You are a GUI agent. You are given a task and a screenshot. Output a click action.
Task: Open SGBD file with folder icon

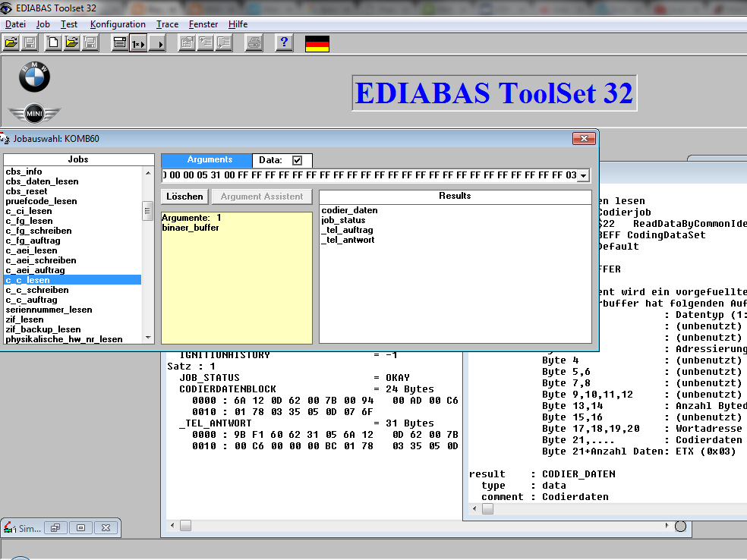coord(11,43)
